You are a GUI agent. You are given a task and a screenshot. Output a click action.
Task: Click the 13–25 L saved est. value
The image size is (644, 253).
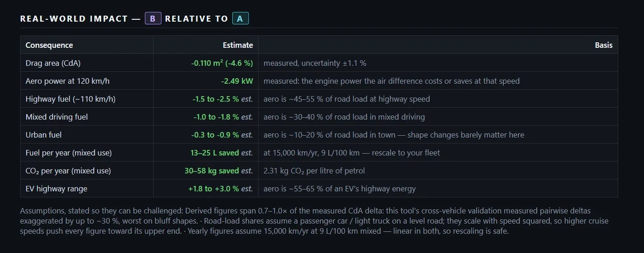coord(222,153)
